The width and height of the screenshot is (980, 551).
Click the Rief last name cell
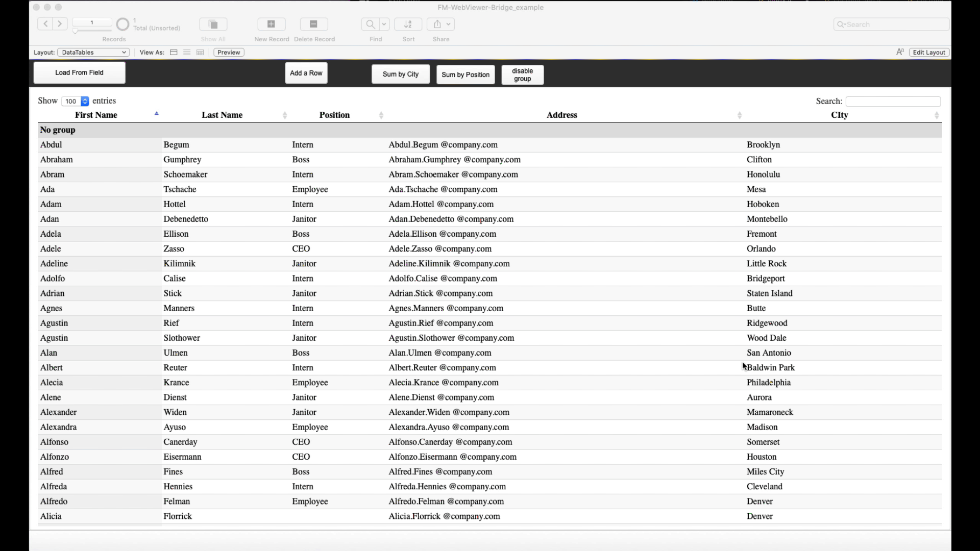pyautogui.click(x=226, y=323)
